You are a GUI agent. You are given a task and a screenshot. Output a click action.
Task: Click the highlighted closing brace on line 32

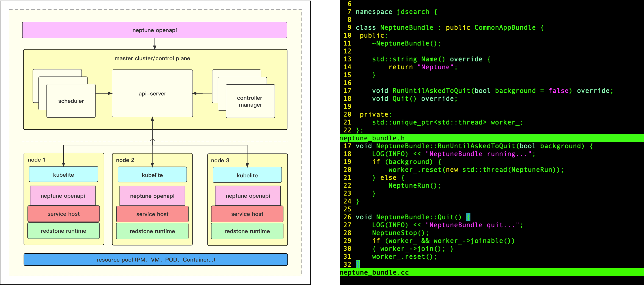358,264
